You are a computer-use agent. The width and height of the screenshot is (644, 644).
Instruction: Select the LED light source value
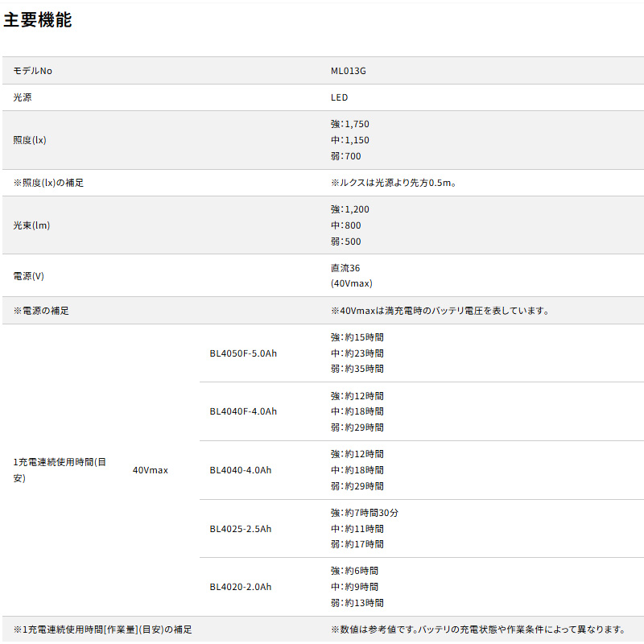point(339,97)
